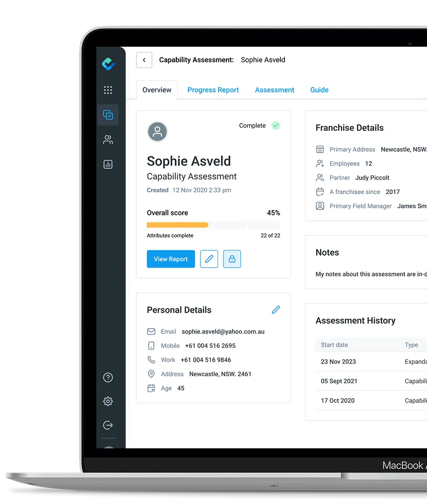Click the logout arrow icon
The height and width of the screenshot is (504, 427).
point(108,425)
